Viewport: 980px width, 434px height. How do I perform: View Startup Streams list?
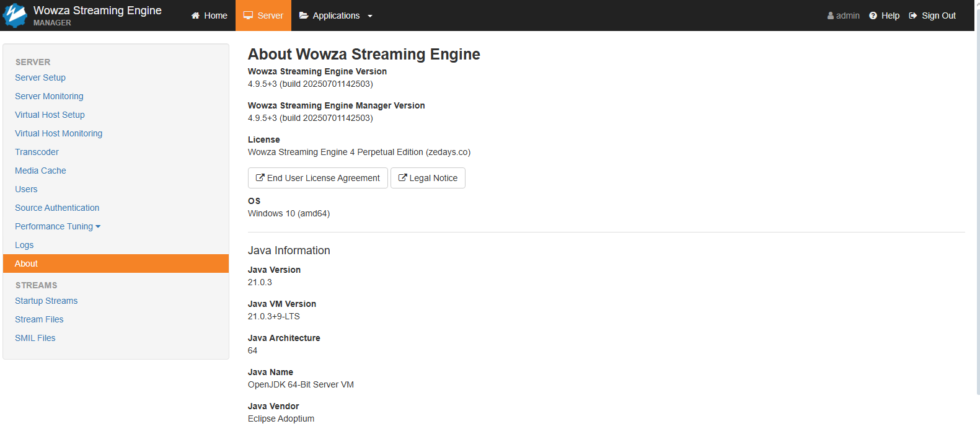46,301
